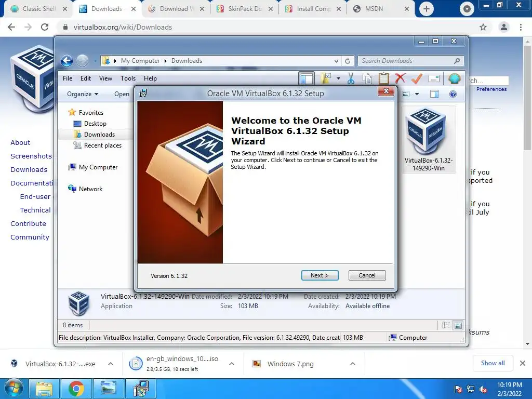Open the Organize dropdown in Explorer
The width and height of the screenshot is (532, 399).
tap(83, 94)
